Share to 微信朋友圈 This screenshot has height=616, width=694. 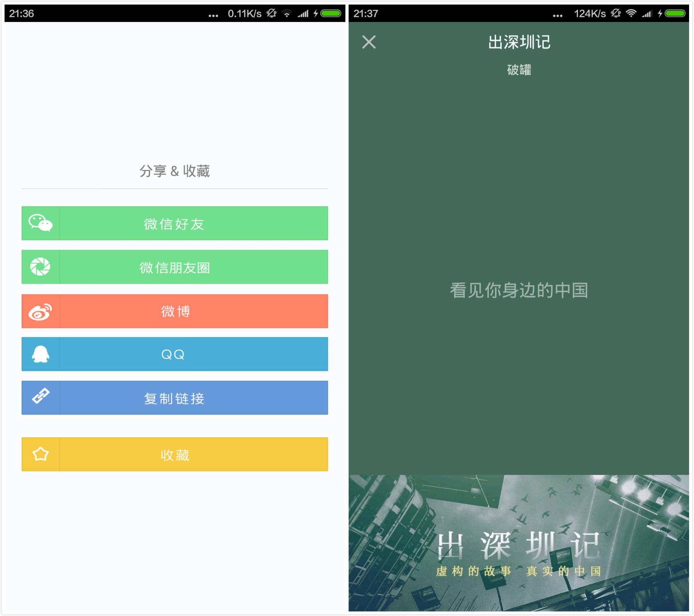175,267
